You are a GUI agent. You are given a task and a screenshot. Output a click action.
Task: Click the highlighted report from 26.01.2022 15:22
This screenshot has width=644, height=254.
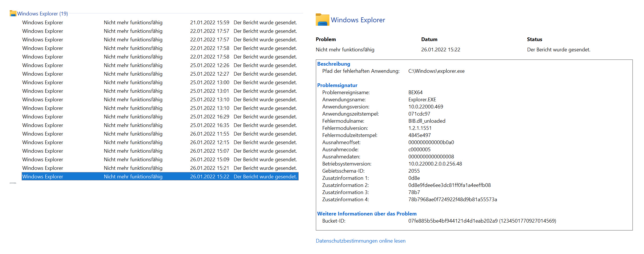pos(160,176)
